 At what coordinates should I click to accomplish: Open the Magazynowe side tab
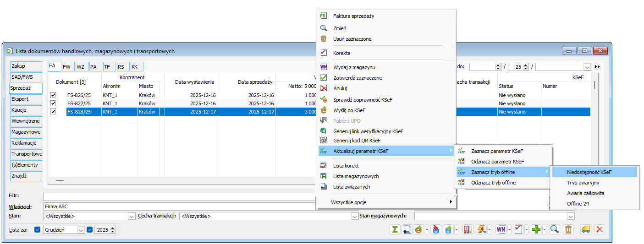(26, 132)
